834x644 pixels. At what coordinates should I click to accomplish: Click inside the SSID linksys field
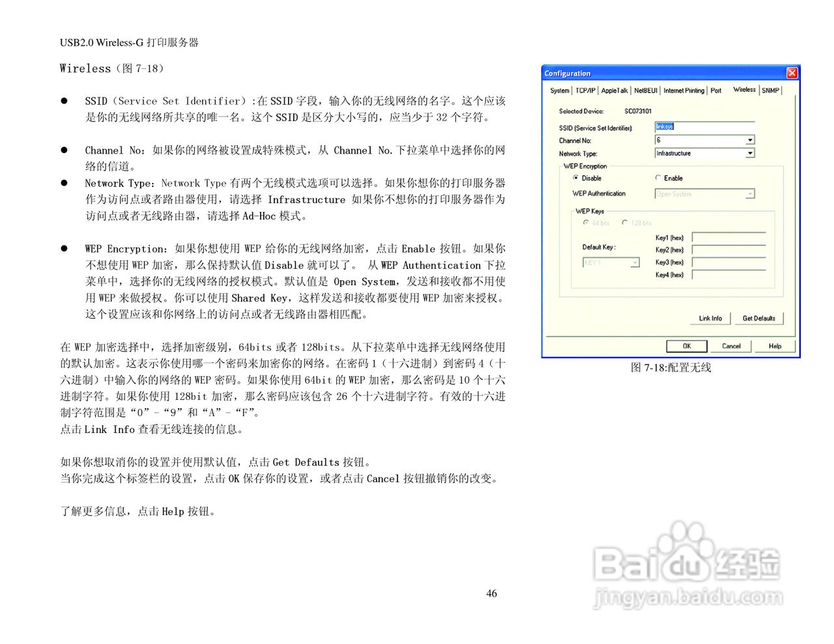(x=704, y=126)
